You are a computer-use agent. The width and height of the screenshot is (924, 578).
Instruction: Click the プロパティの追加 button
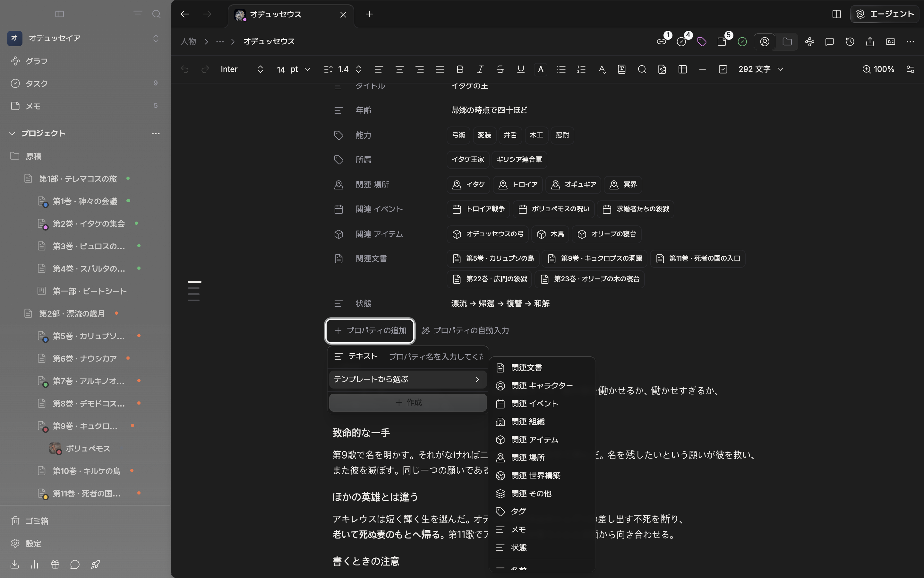pos(370,331)
